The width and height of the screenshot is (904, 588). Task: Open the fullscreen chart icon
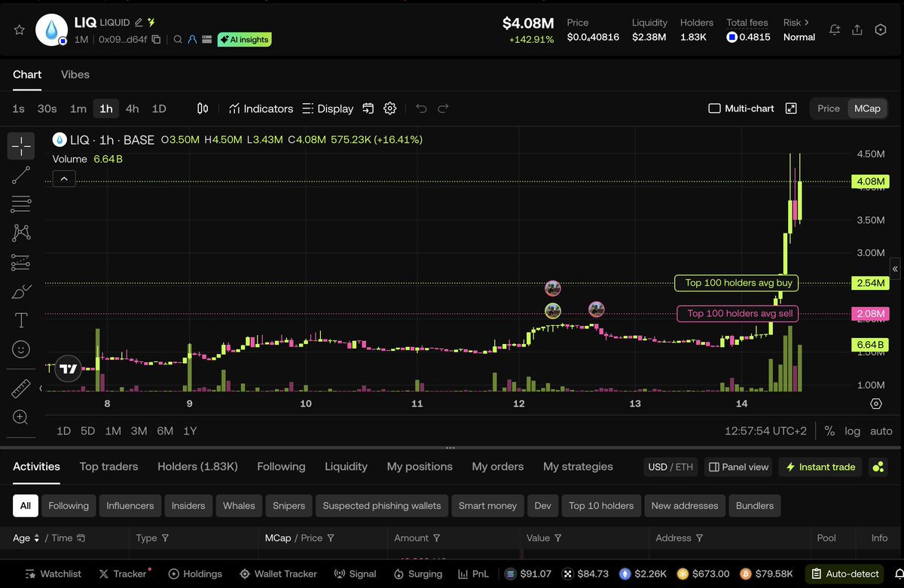pos(791,108)
